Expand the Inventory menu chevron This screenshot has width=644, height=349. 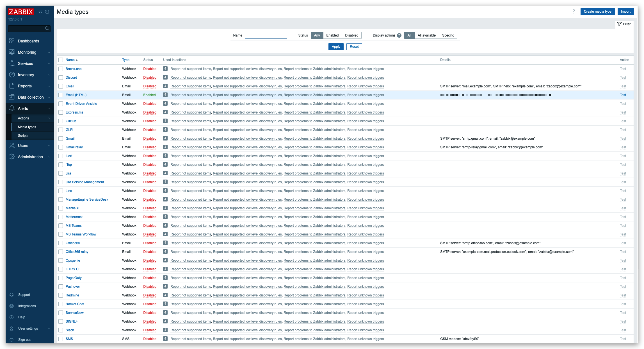tap(49, 75)
